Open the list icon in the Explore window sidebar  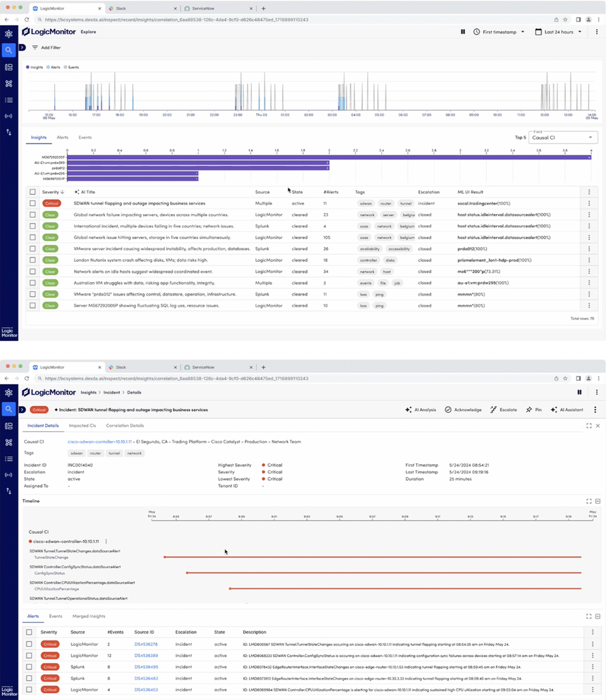(8, 100)
